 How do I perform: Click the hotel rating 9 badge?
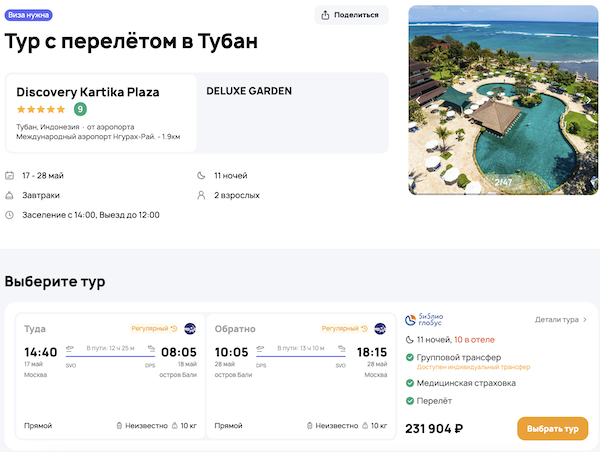[80, 109]
